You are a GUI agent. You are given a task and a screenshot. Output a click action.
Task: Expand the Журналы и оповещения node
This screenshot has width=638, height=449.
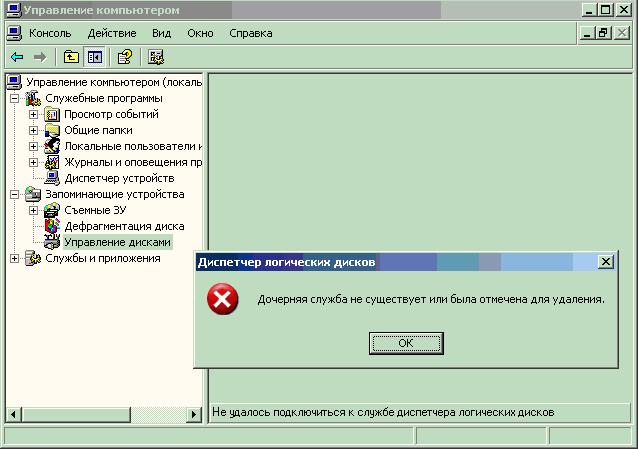click(33, 162)
